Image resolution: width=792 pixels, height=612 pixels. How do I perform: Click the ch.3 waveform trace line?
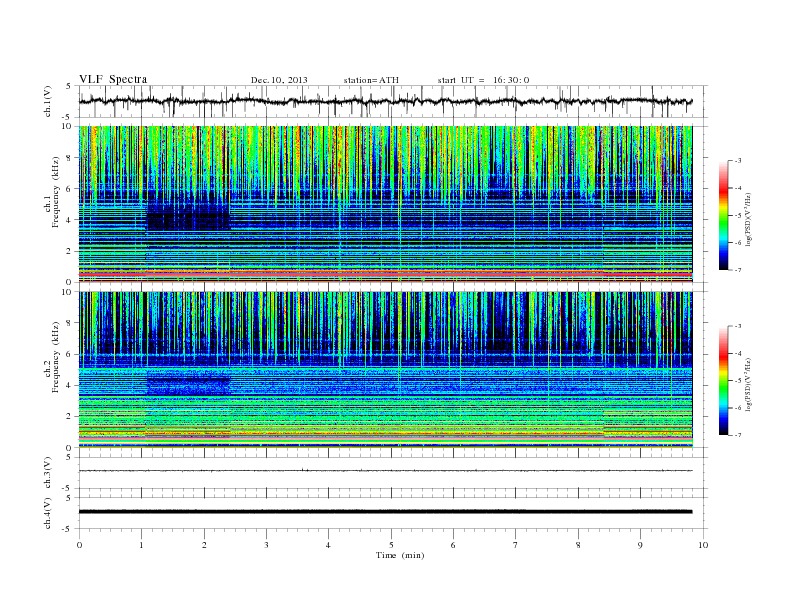coord(385,471)
